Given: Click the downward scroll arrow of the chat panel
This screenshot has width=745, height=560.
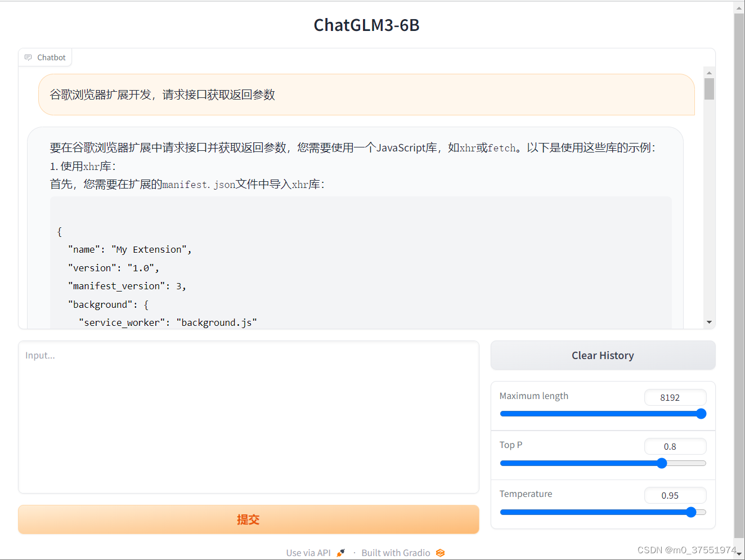Looking at the screenshot, I should point(709,321).
